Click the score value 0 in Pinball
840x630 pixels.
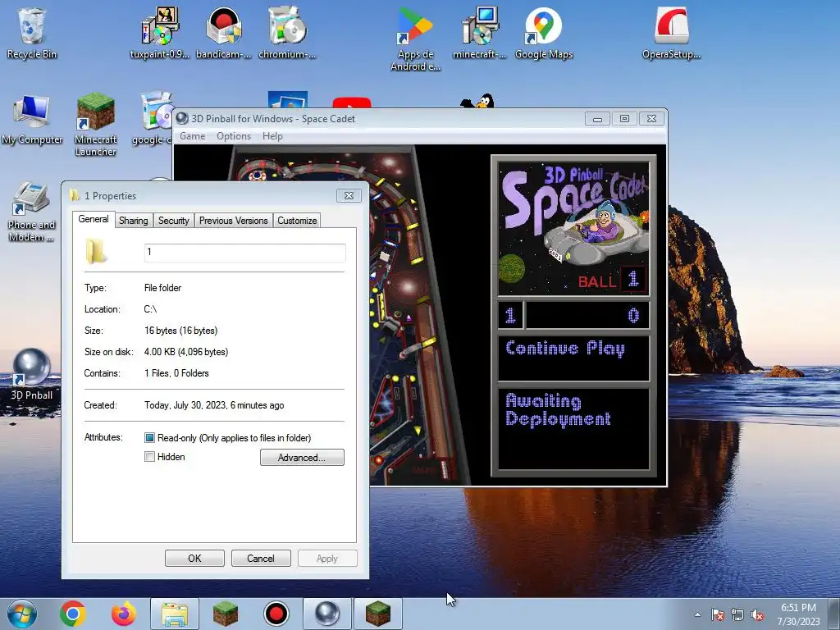[x=633, y=316]
